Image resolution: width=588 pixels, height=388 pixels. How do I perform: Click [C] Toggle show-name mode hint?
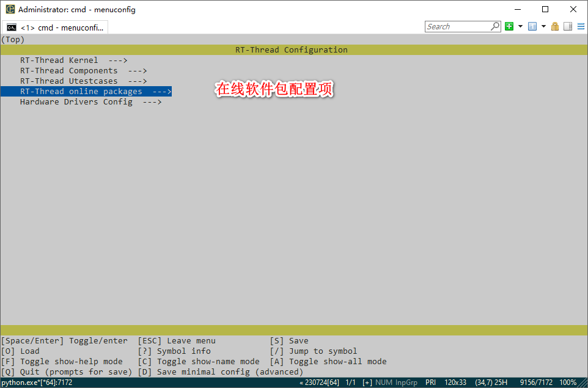pos(199,362)
